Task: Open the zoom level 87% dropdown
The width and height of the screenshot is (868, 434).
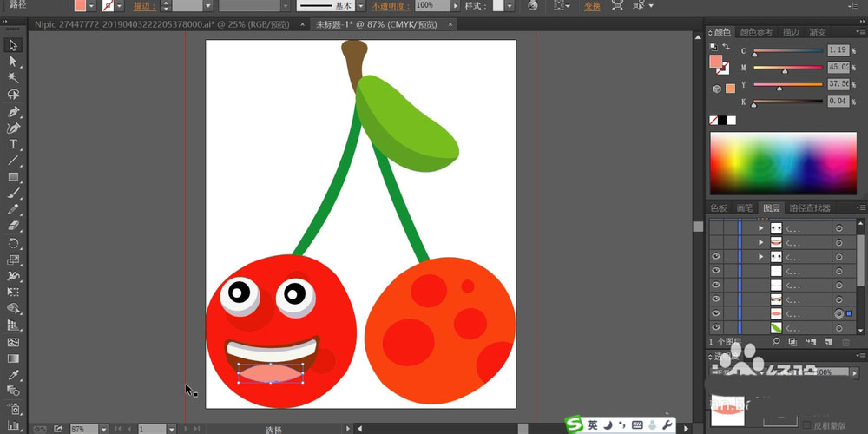Action: click(x=103, y=429)
